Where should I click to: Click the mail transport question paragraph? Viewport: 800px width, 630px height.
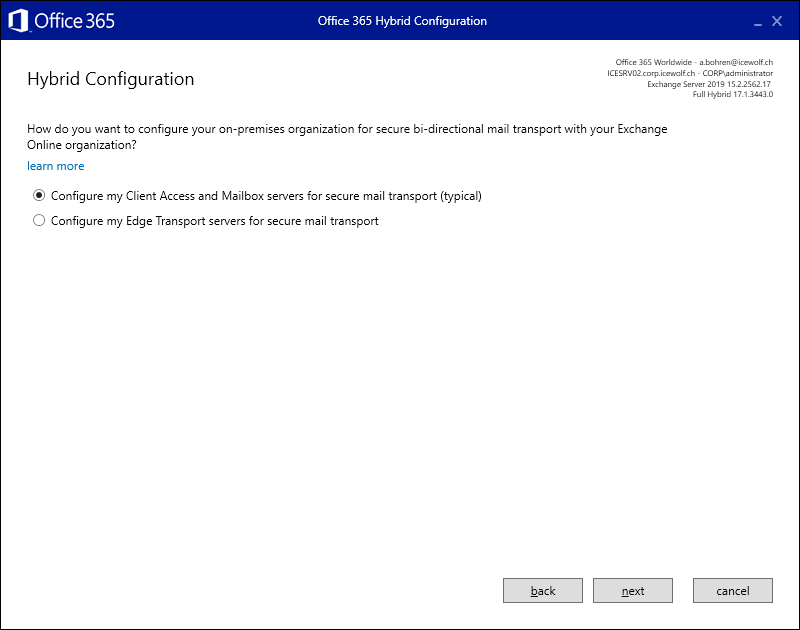click(347, 137)
